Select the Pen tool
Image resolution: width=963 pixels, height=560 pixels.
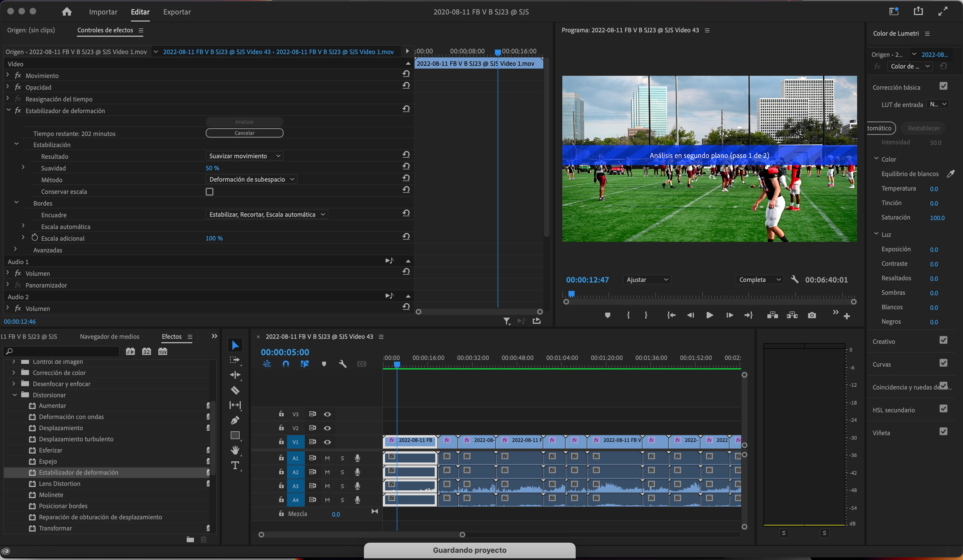(235, 420)
